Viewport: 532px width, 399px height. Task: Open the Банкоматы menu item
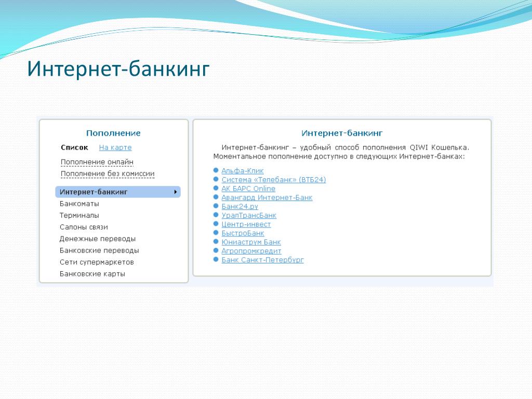pyautogui.click(x=79, y=204)
